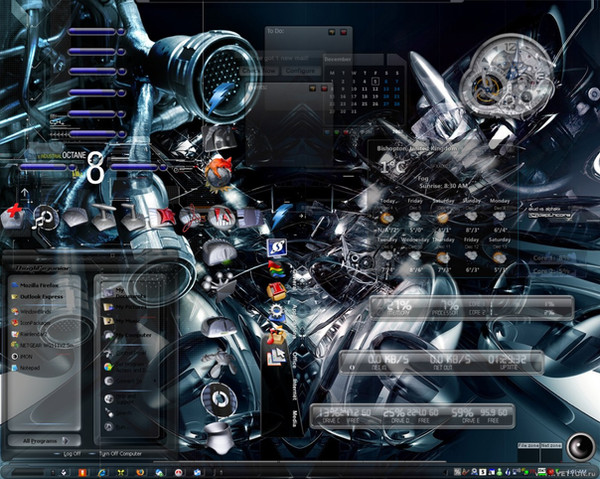Expand the All Programs list
Screen dimensions: 600x479
[x=44, y=441]
